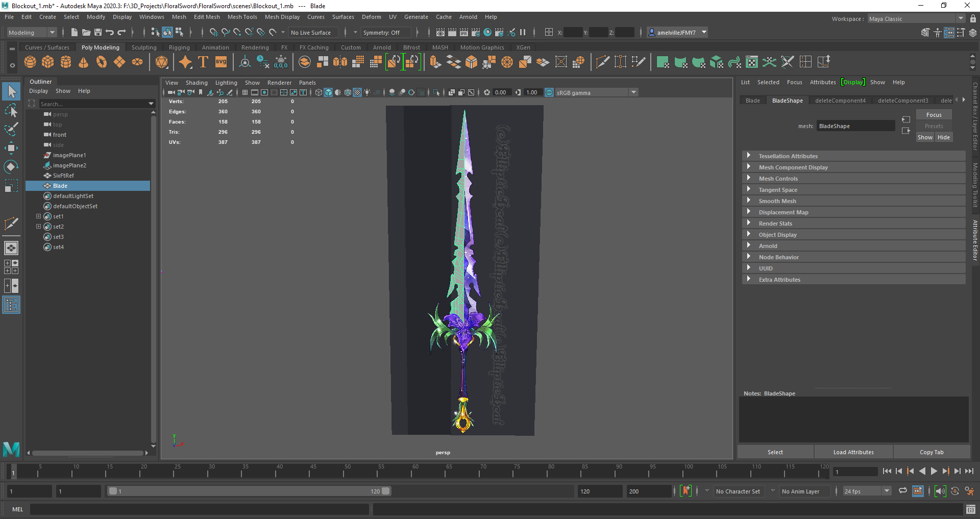Click the Focus button in Attribute Editor
The height and width of the screenshot is (519, 980).
[x=934, y=115]
